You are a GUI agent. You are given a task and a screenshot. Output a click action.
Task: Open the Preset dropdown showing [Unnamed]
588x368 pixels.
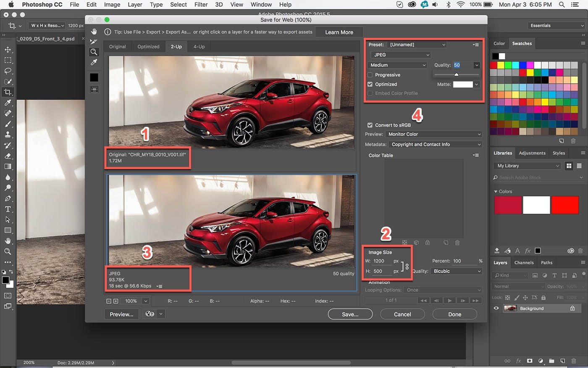tap(417, 45)
